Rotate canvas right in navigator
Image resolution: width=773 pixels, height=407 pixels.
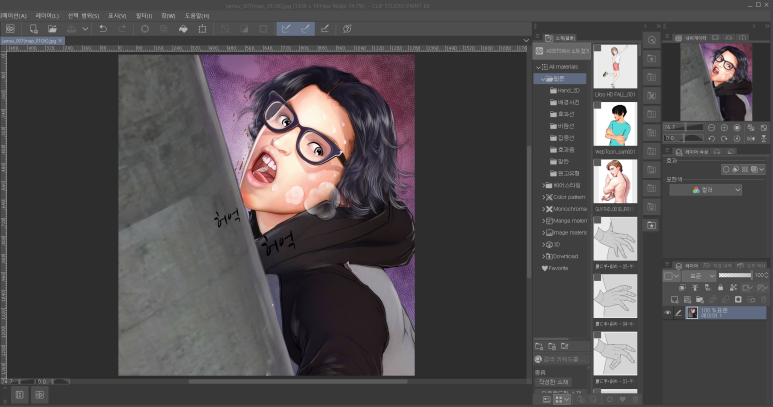[x=724, y=139]
